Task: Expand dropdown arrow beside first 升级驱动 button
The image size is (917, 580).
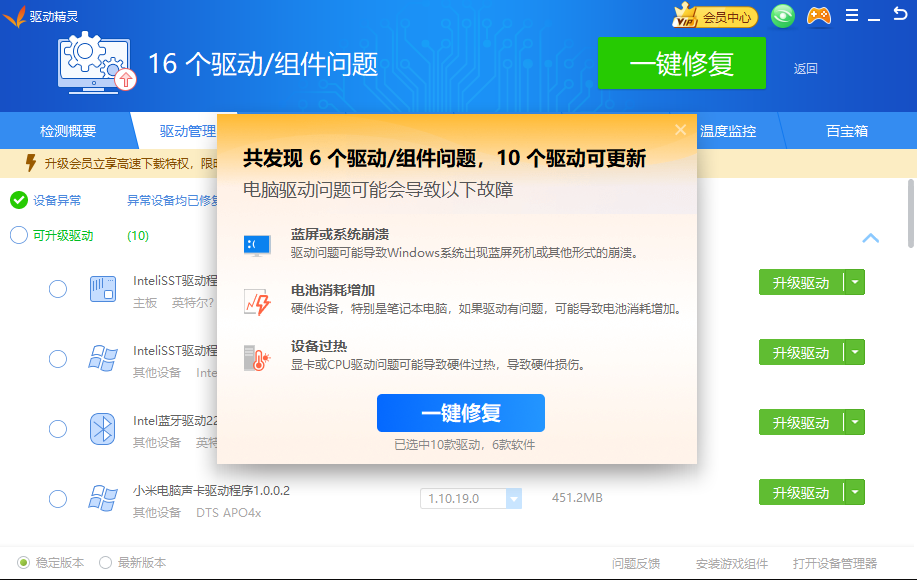Action: (854, 283)
